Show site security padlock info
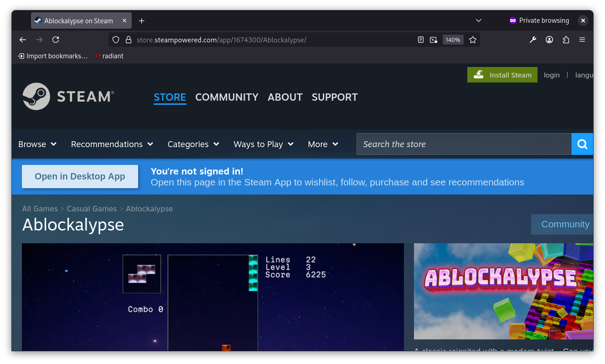605x364 pixels. tap(128, 40)
